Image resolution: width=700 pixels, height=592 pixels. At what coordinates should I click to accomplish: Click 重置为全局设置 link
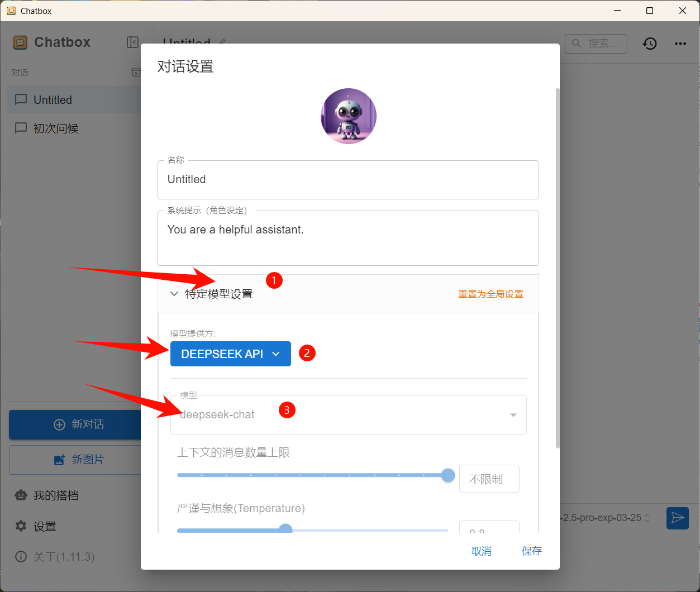point(491,294)
